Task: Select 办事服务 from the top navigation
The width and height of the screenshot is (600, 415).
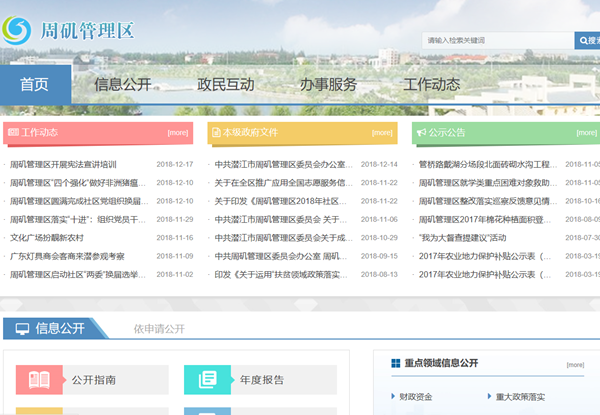Action: pos(328,85)
